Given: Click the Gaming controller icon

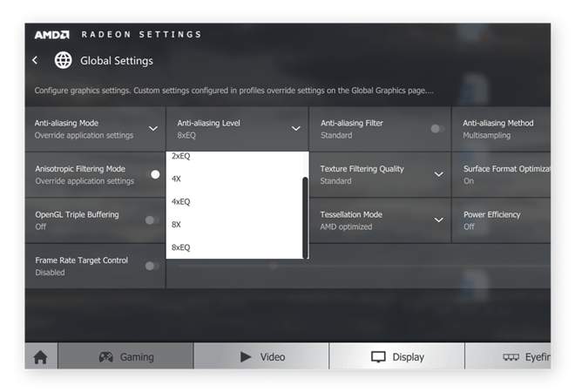Looking at the screenshot, I should click(x=106, y=357).
